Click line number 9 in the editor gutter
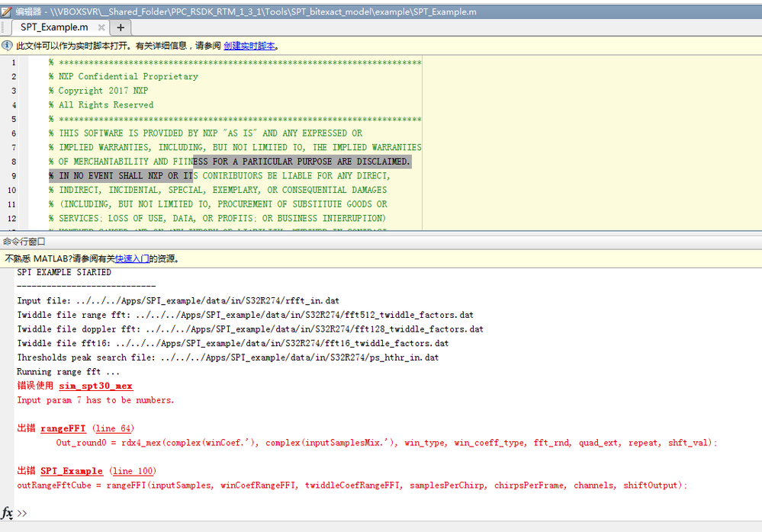 tap(14, 176)
